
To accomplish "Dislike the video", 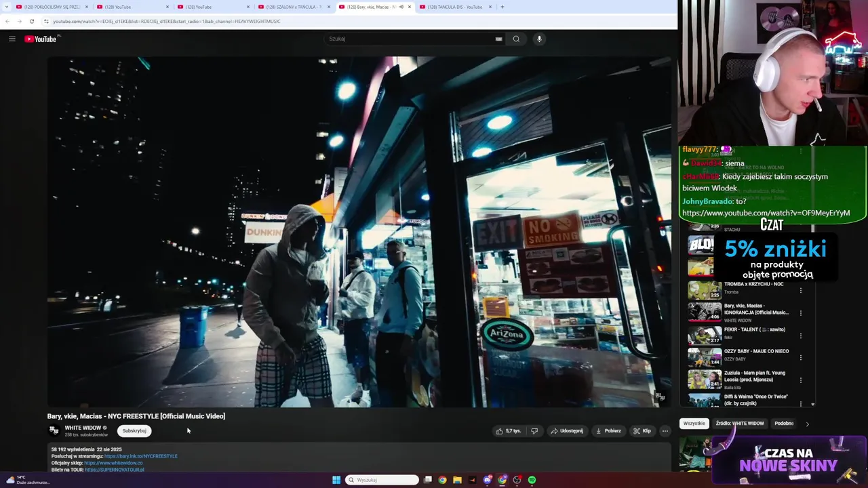I will [534, 430].
